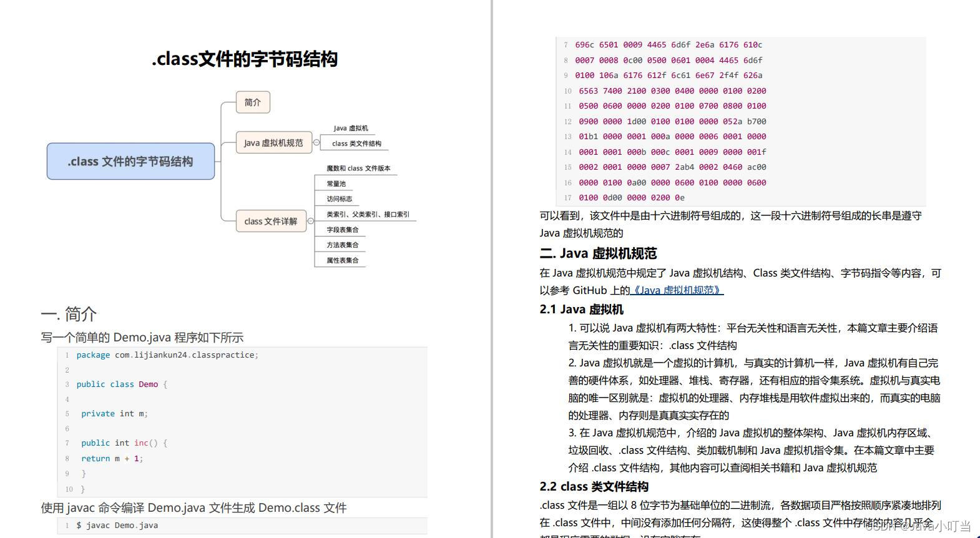The image size is (980, 538).
Task: Click hex line 11 starting 0500 0600
Action: tap(672, 106)
